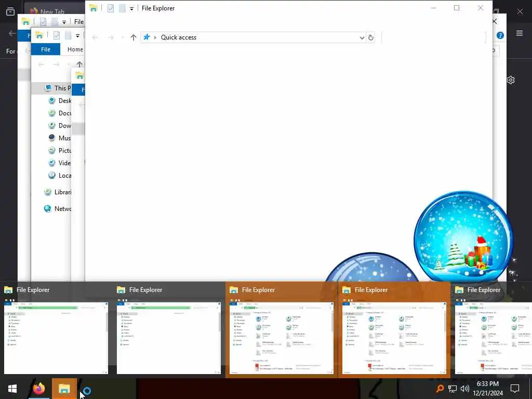
Task: Click File Explorer icon in taskbar
Action: point(64,389)
